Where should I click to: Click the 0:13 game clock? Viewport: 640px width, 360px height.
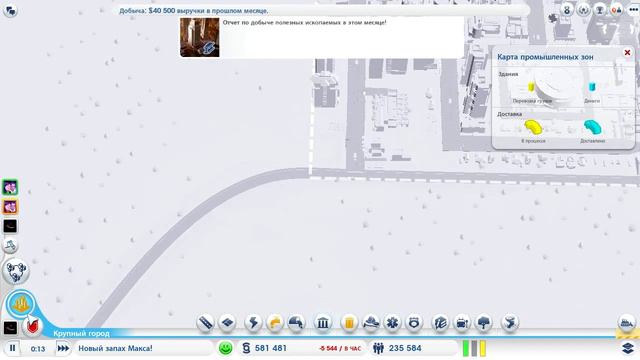pos(38,349)
